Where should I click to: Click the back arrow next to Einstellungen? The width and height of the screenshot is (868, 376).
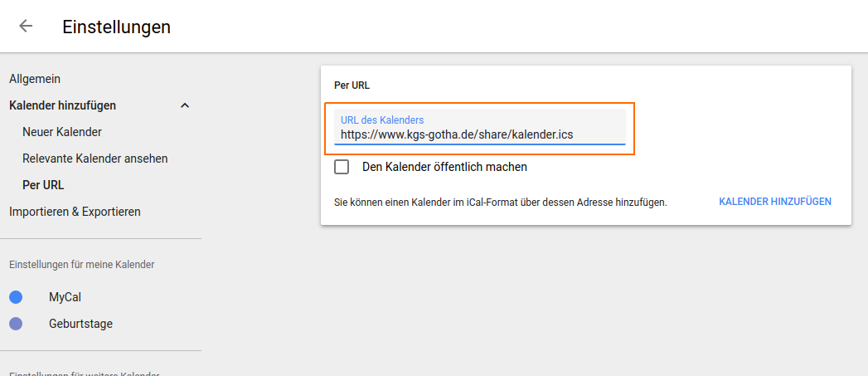click(26, 26)
